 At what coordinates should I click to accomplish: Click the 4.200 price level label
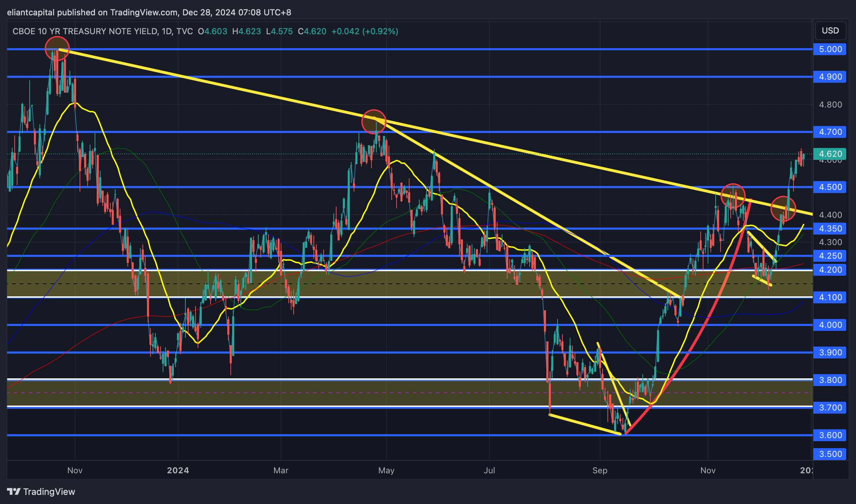[x=830, y=270]
